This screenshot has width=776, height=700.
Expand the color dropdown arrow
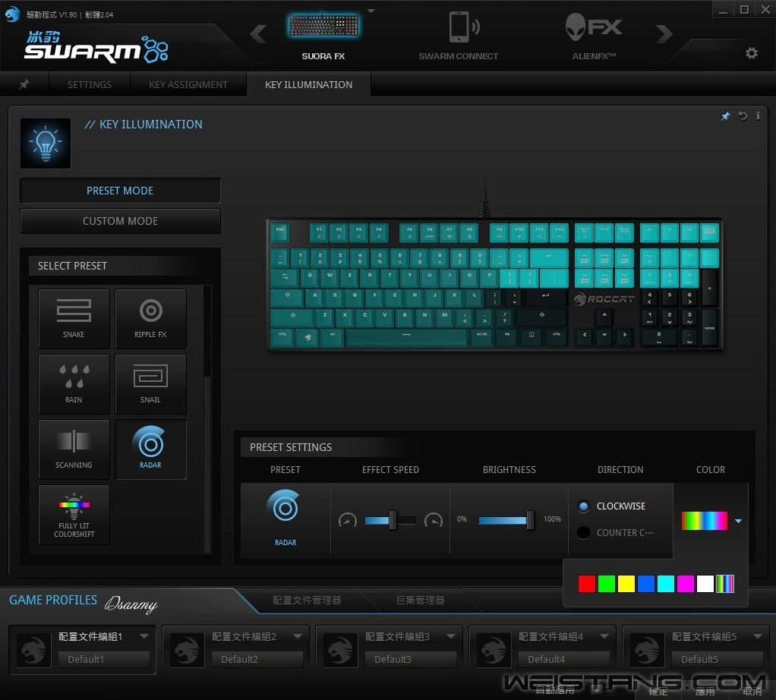click(738, 521)
